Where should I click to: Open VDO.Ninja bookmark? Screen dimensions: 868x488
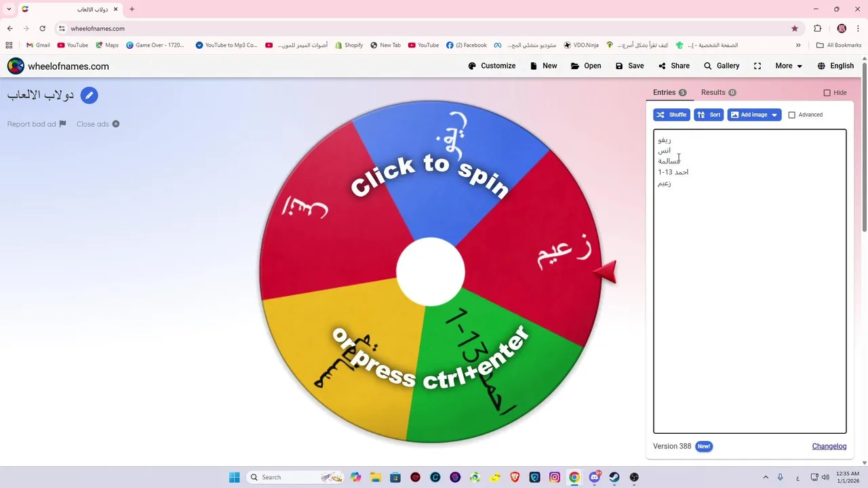tap(581, 45)
